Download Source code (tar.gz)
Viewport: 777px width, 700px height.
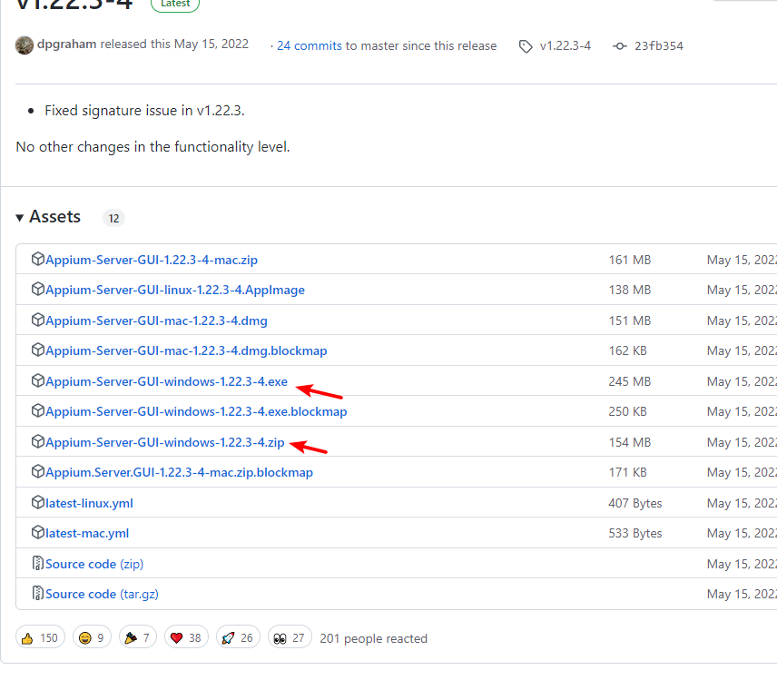102,594
